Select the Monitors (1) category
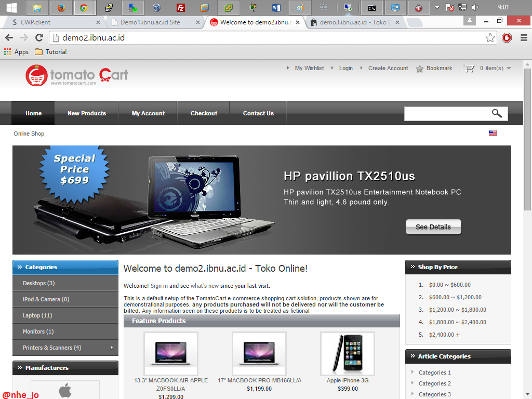 point(65,331)
